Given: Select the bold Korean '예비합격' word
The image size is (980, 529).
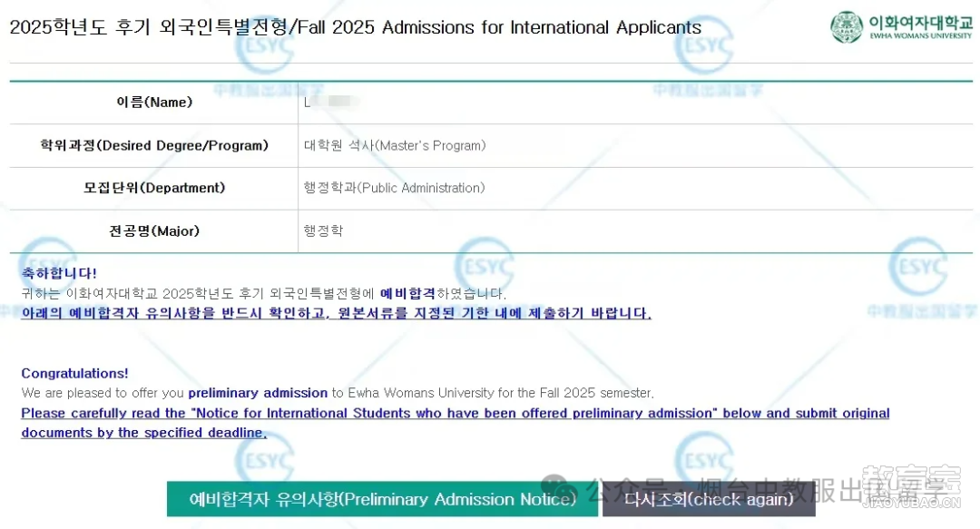Looking at the screenshot, I should coord(407,293).
